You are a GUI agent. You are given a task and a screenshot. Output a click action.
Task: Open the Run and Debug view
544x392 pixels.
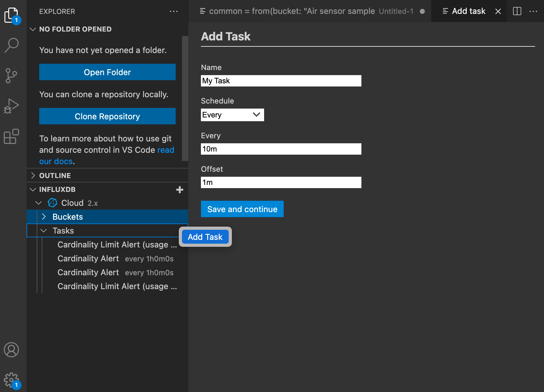point(12,105)
